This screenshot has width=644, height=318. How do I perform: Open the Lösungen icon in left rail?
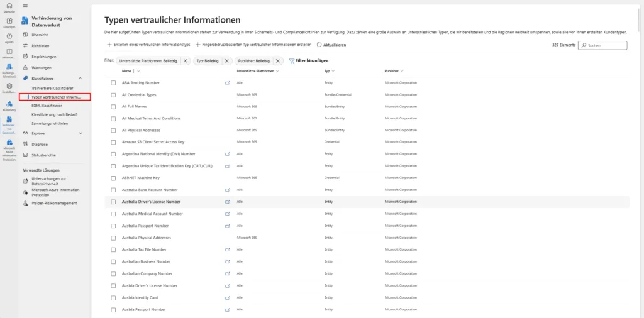9,21
